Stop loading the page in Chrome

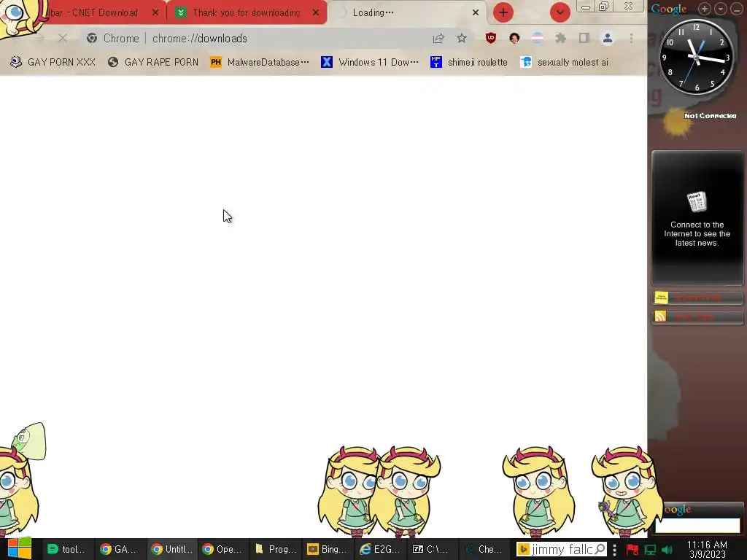[63, 38]
